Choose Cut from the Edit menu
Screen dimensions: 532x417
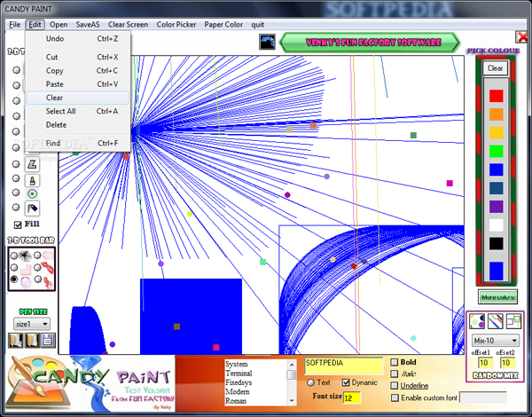[78, 57]
